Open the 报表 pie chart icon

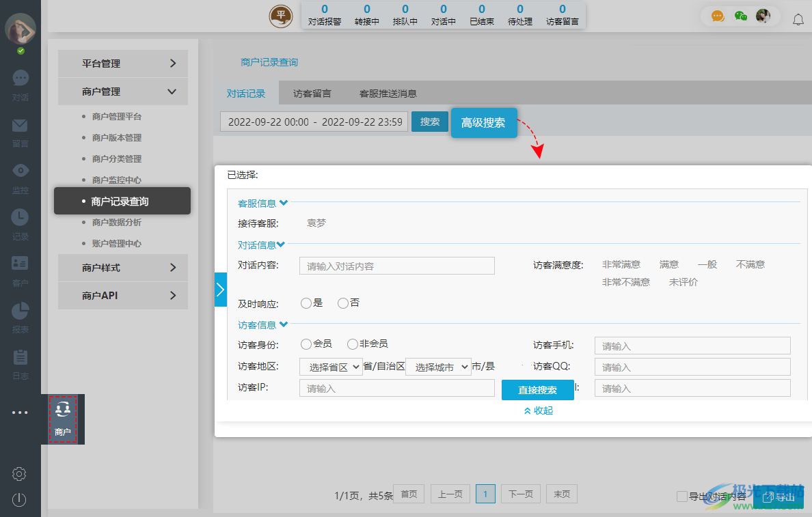[x=20, y=311]
